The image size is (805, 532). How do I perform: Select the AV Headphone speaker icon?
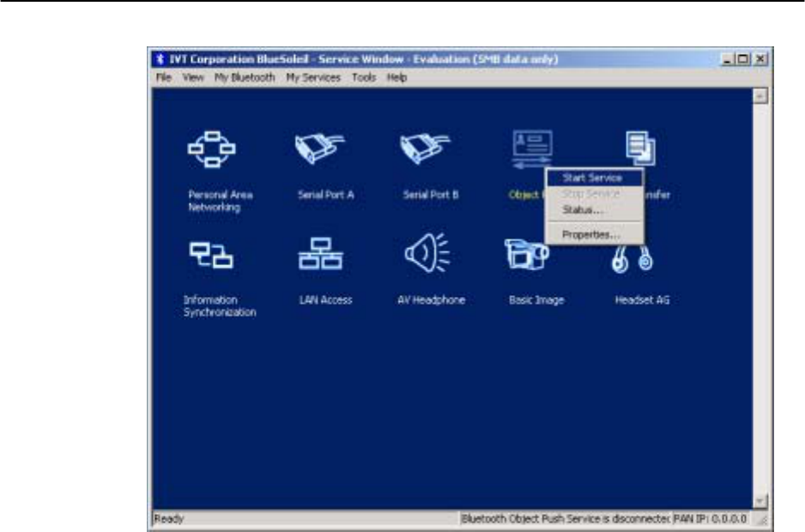(x=427, y=252)
